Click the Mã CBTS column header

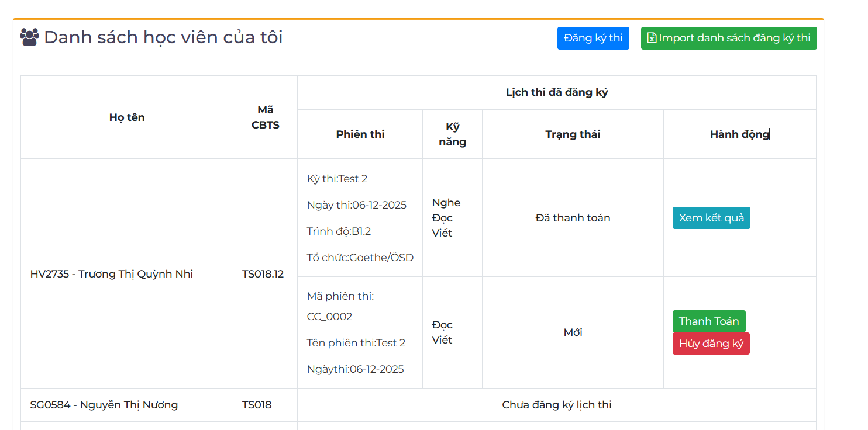click(x=265, y=117)
